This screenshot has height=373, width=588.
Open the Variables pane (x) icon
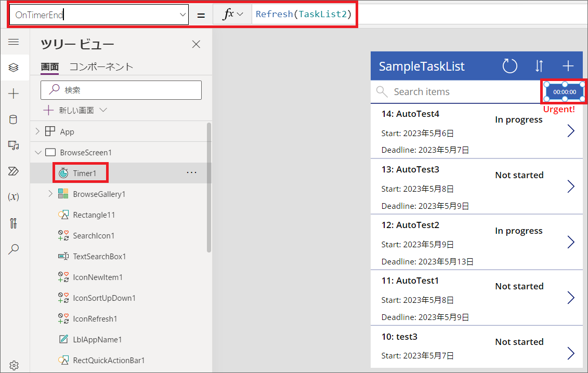(x=14, y=196)
